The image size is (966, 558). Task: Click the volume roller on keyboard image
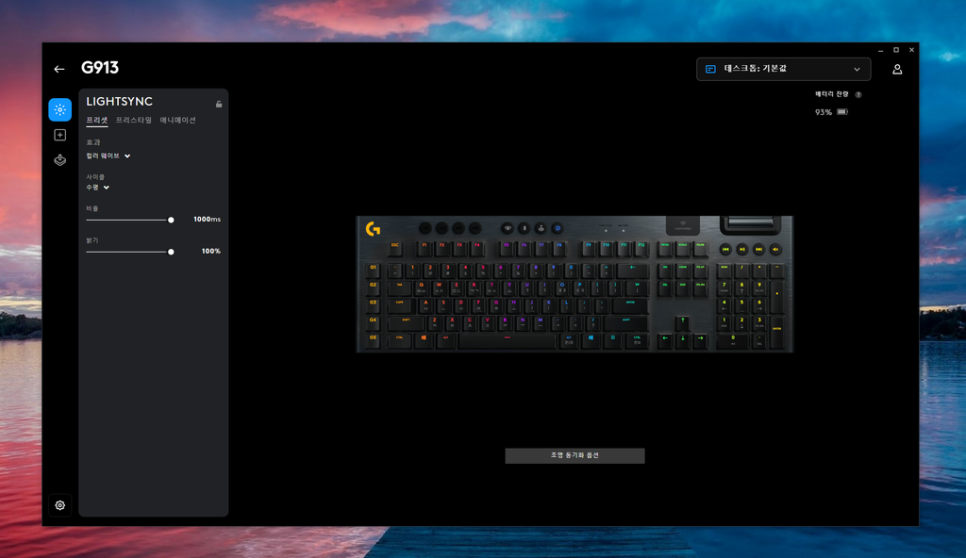tap(751, 222)
